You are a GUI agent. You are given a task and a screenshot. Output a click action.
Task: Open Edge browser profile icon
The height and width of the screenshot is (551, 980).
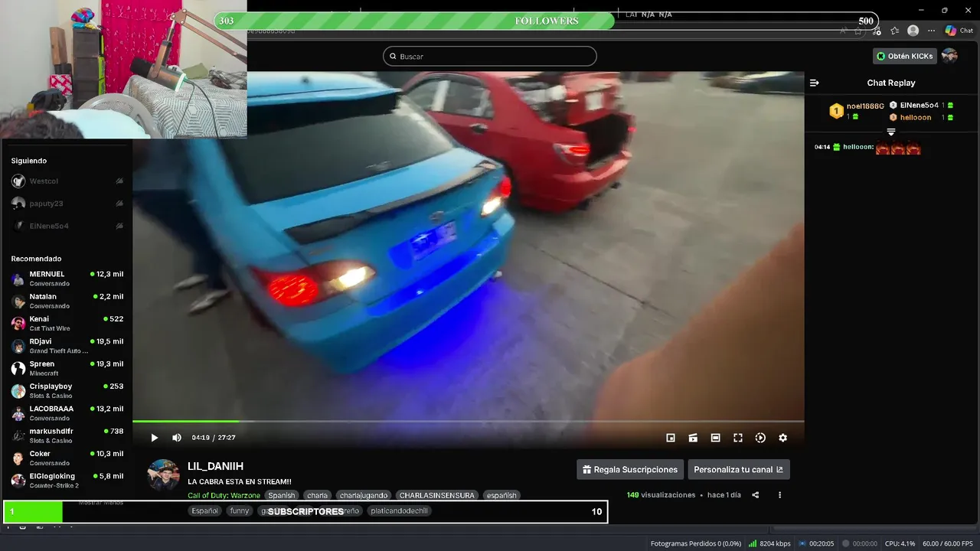[x=913, y=31]
